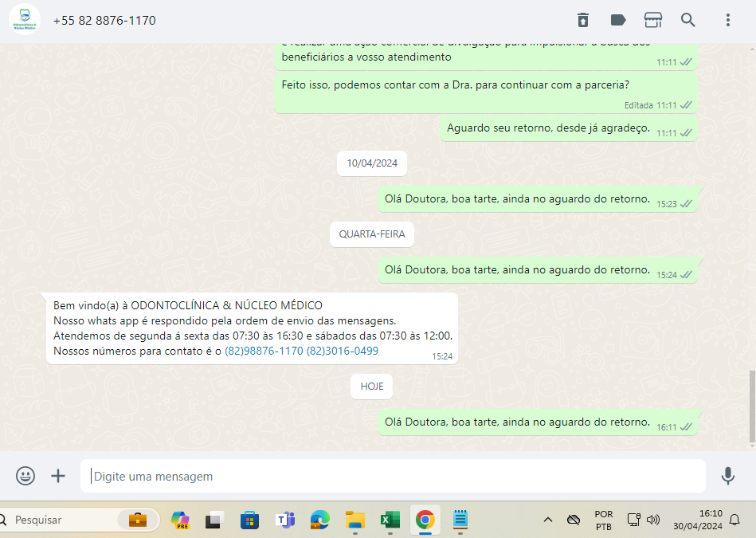This screenshot has width=756, height=538.
Task: Expand the system tray hidden icons chevron
Action: [x=548, y=520]
